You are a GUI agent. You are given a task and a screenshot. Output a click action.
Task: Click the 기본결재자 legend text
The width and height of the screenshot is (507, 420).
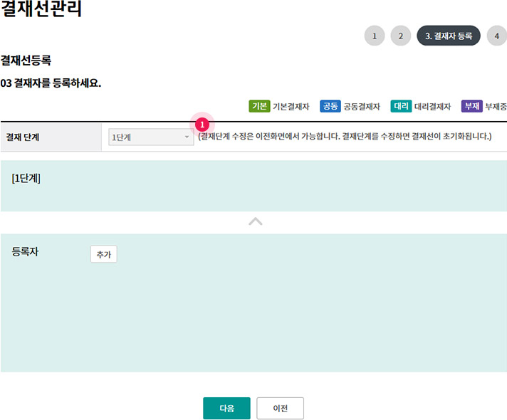click(x=291, y=107)
